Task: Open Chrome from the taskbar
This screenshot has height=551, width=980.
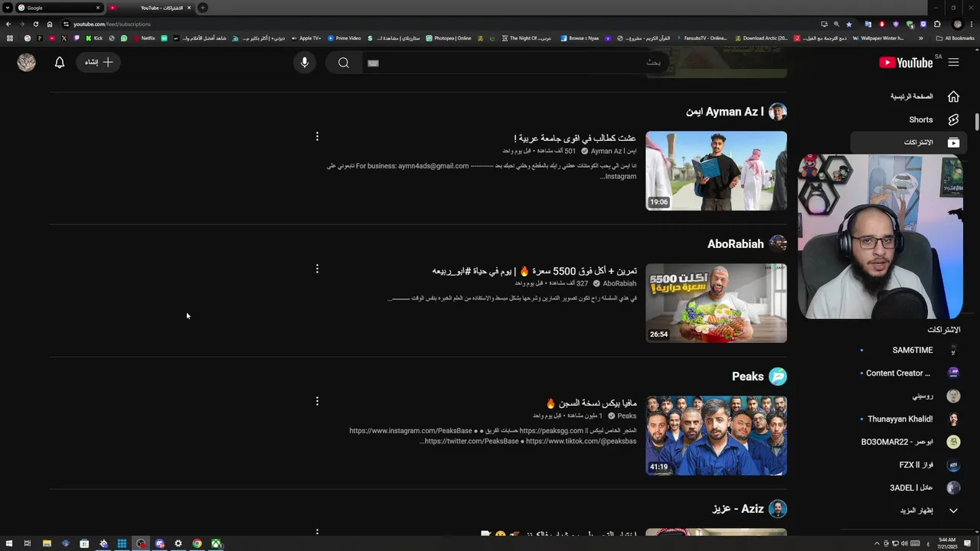Action: [x=197, y=543]
